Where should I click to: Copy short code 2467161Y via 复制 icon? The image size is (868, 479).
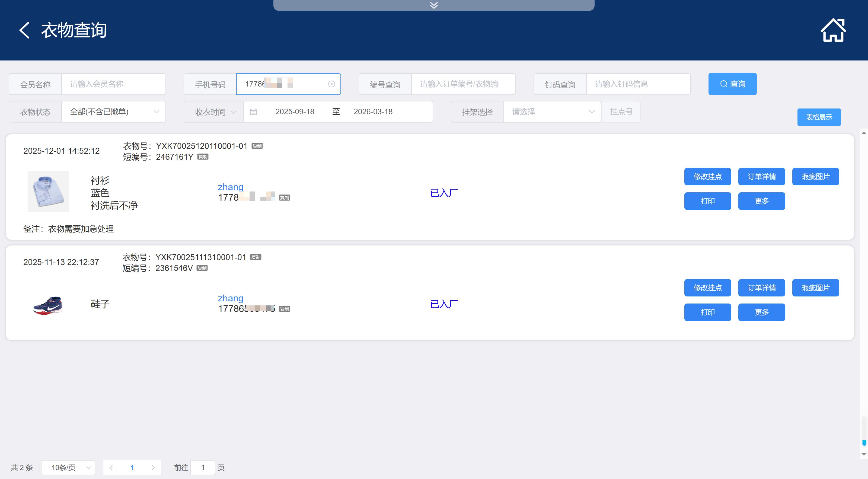point(203,157)
